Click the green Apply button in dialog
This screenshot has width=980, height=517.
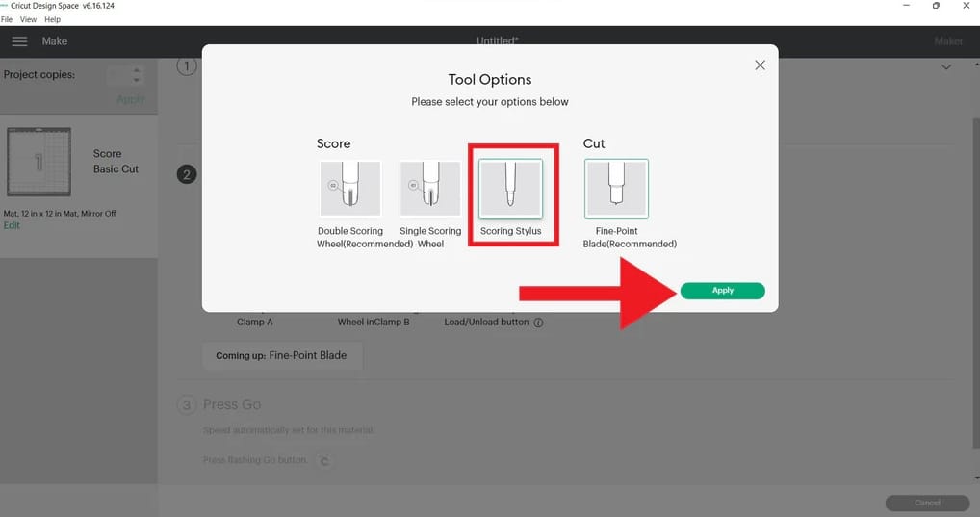coord(722,291)
